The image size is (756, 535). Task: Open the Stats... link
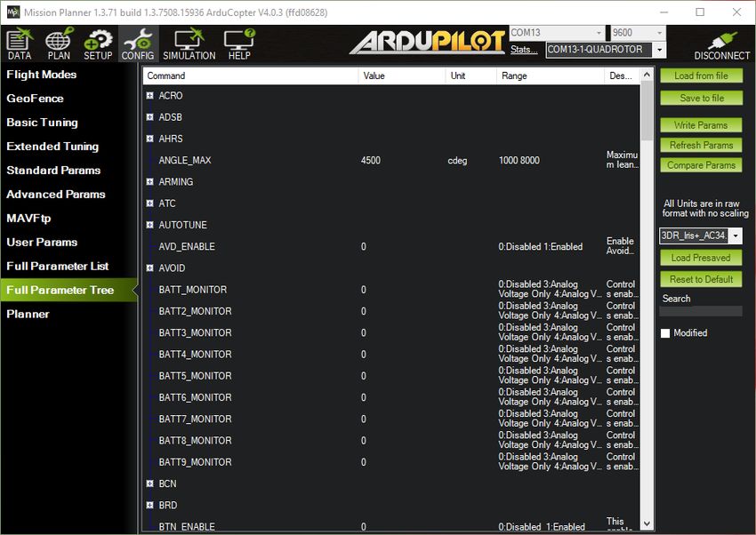point(524,49)
